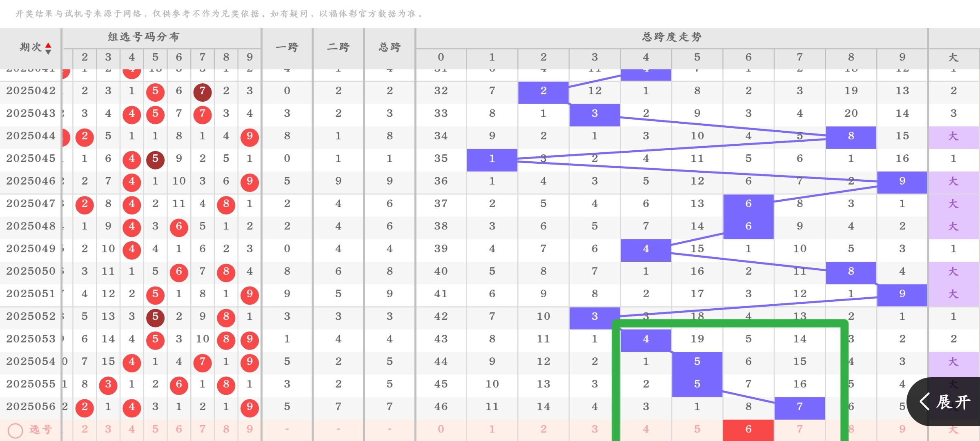The height and width of the screenshot is (441, 980).
Task: Sort periods ascending using the red triangle icon
Action: 48,44
